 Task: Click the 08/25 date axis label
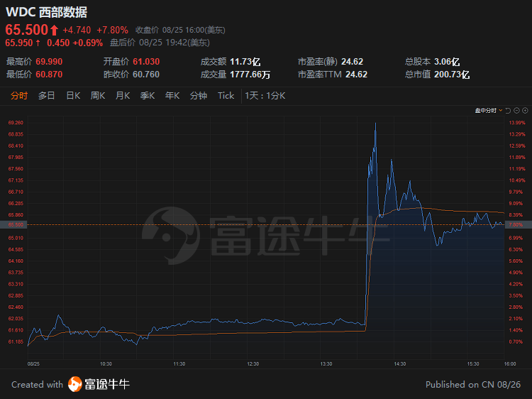[x=33, y=364]
